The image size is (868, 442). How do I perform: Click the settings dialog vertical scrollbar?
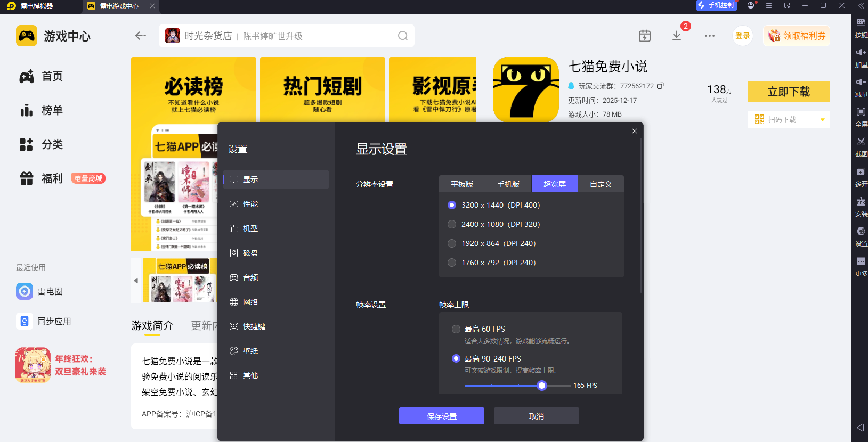point(640,216)
